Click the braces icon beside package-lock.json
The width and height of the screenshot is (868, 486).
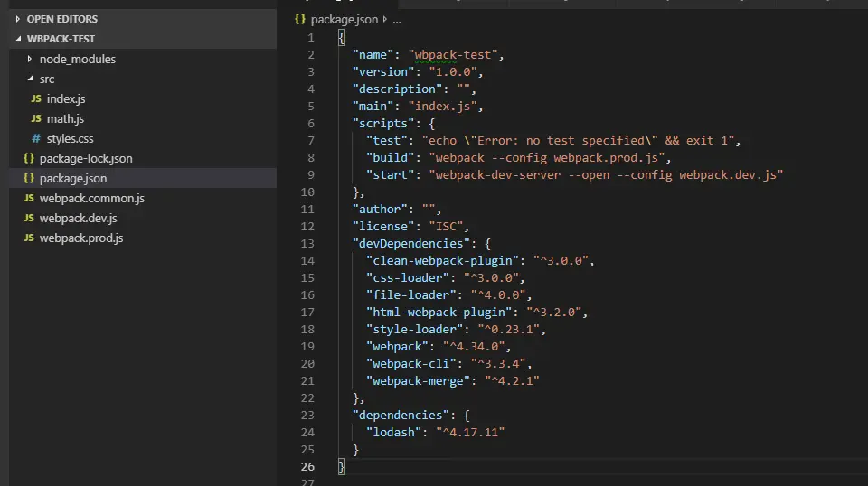point(29,158)
